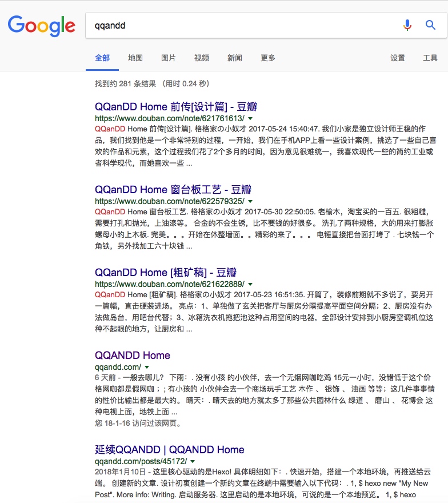Click the qqandd.com/posts/45172/ URL text
This screenshot has height=503, width=448.
141,461
